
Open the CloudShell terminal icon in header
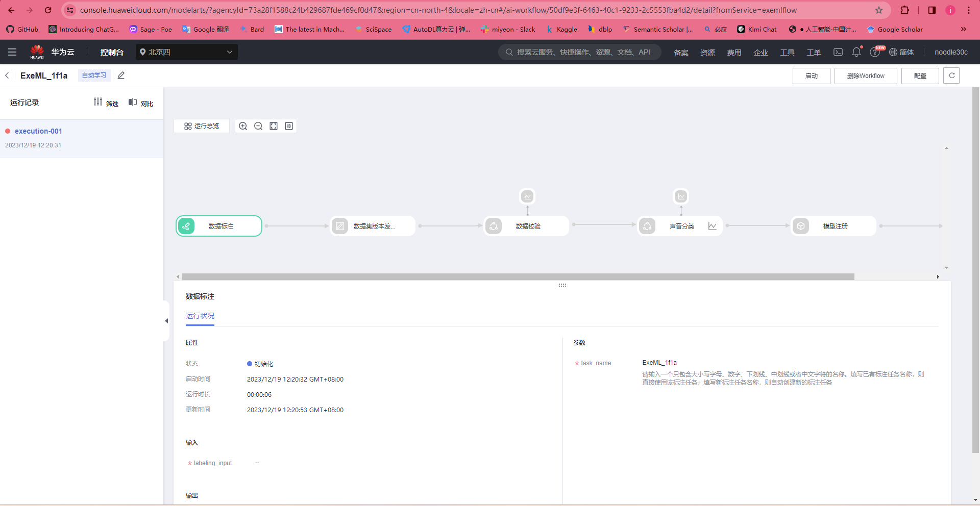[x=838, y=52]
